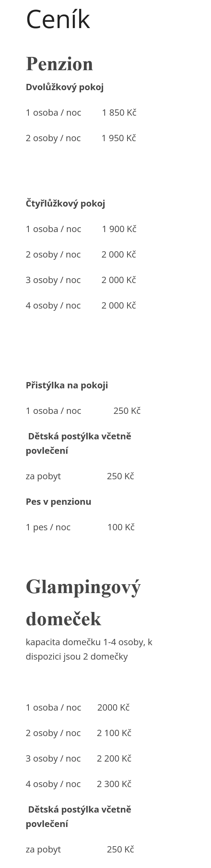Click the Ceník page title
Viewport: 211px width, 868px height.
pos(58,20)
